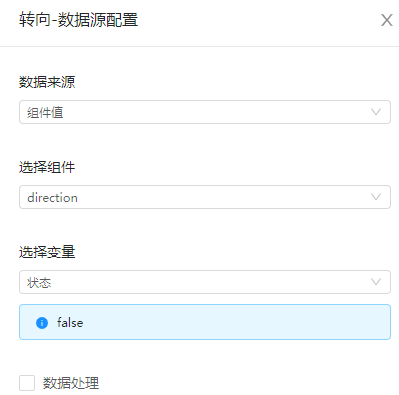Click the selected 组件值 text
Image resolution: width=399 pixels, height=395 pixels.
tap(45, 113)
